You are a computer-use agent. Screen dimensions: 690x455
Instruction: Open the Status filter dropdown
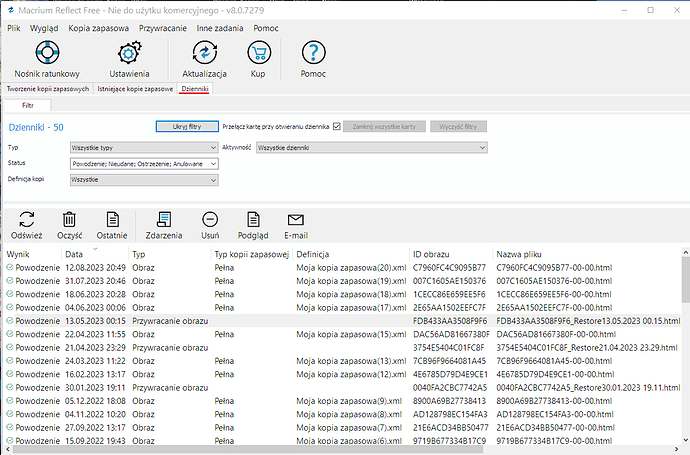coord(144,164)
